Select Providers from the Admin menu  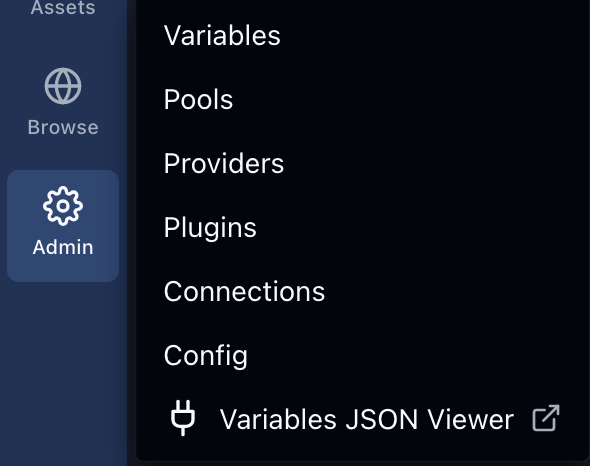224,164
